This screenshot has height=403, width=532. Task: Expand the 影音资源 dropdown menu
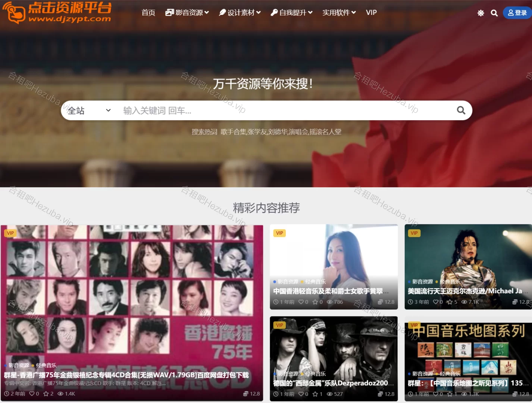[187, 13]
